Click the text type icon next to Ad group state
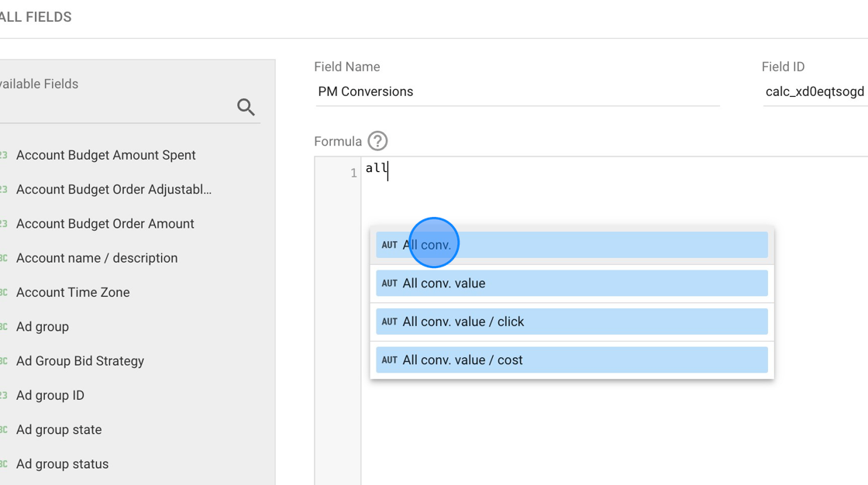Image resolution: width=868 pixels, height=485 pixels. click(4, 429)
